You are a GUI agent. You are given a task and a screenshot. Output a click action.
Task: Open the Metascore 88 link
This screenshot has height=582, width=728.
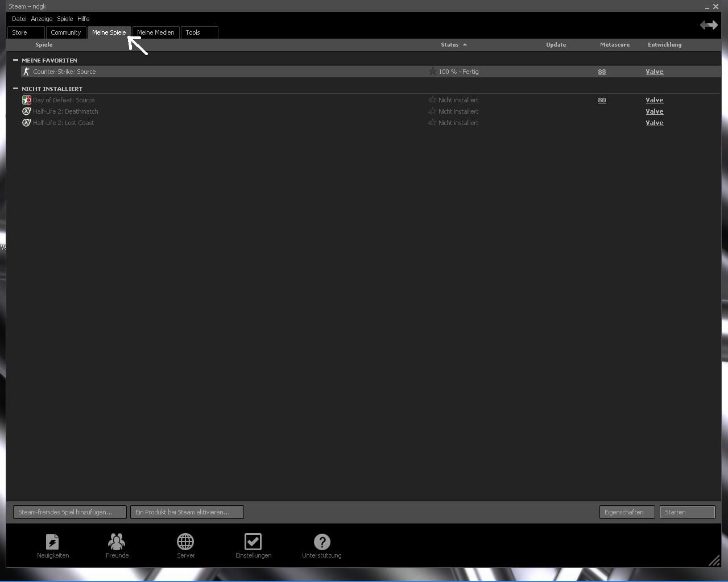(x=602, y=72)
